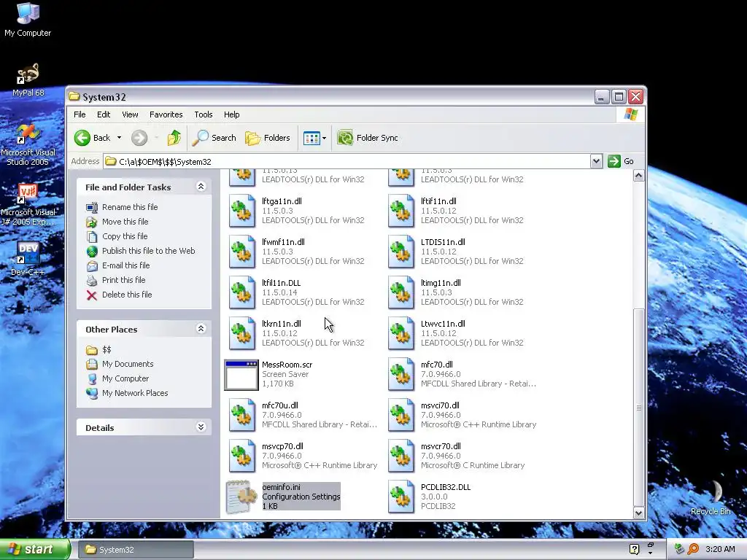Open Microsoft Visual Studio 2005 shortcut

(x=28, y=145)
